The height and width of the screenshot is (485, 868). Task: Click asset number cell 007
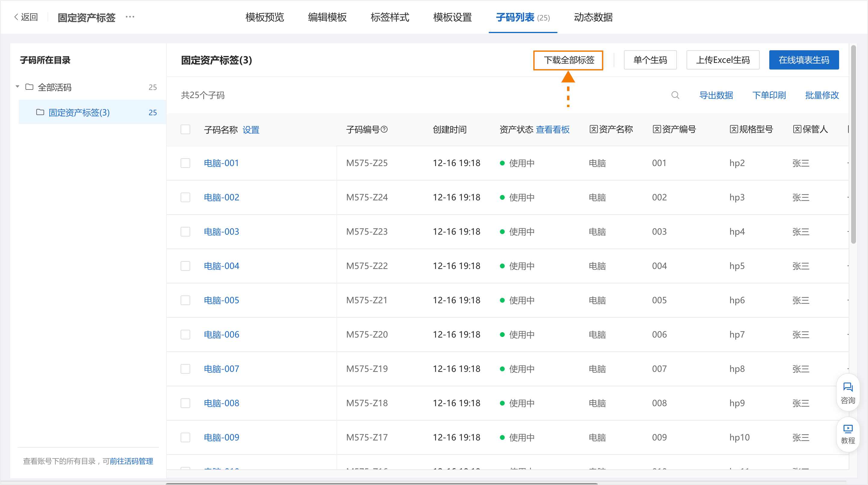[x=659, y=369]
